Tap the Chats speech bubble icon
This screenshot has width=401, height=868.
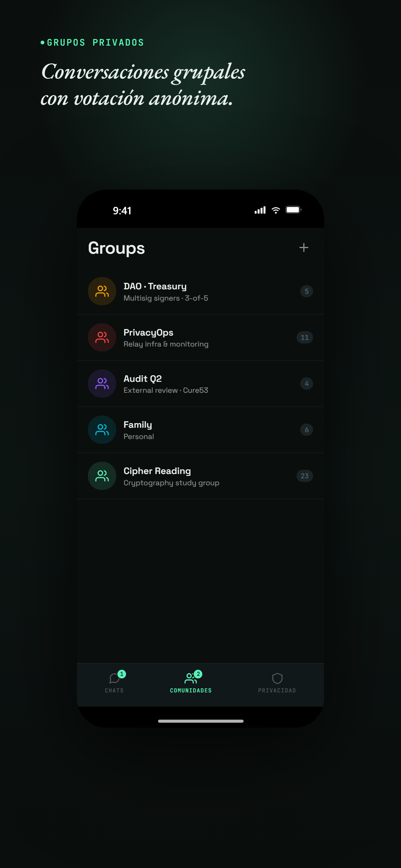pos(114,678)
